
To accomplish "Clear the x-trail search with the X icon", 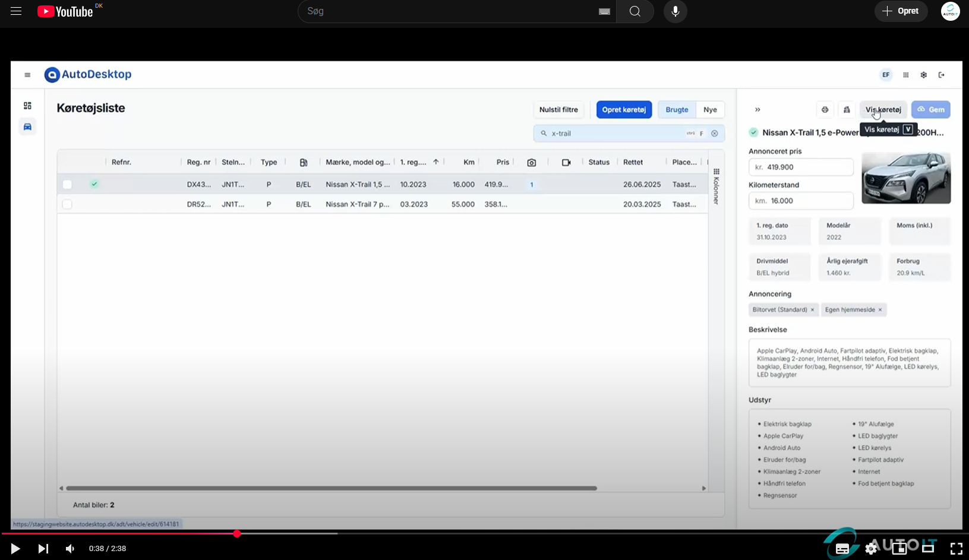I will [x=715, y=134].
